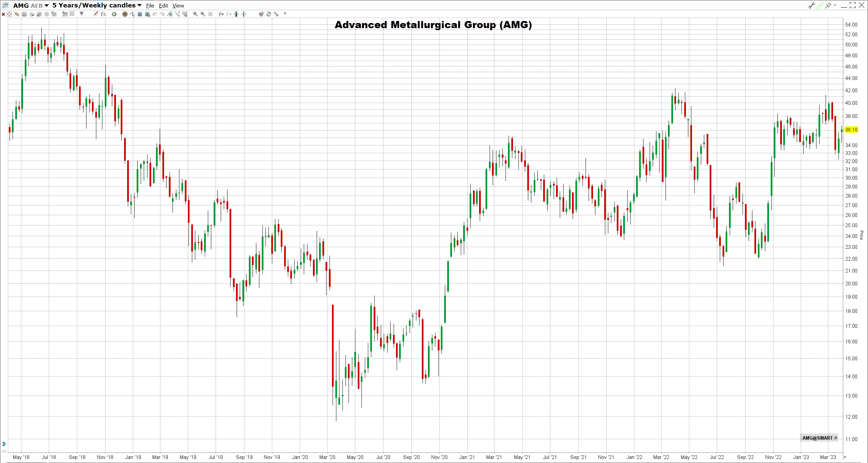868x463 pixels.
Task: Open the data table grid icon
Action: (24, 14)
